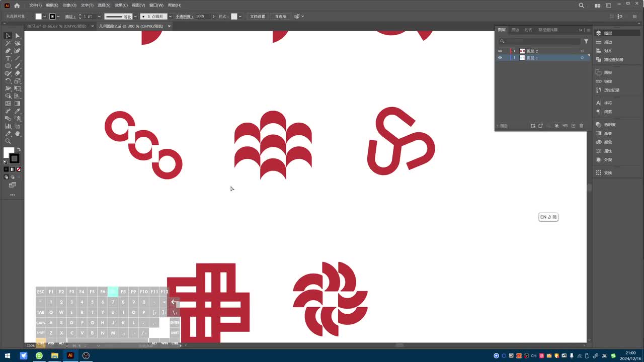Select the Selection tool (black arrow)
The image size is (644, 362).
pyautogui.click(x=8, y=36)
